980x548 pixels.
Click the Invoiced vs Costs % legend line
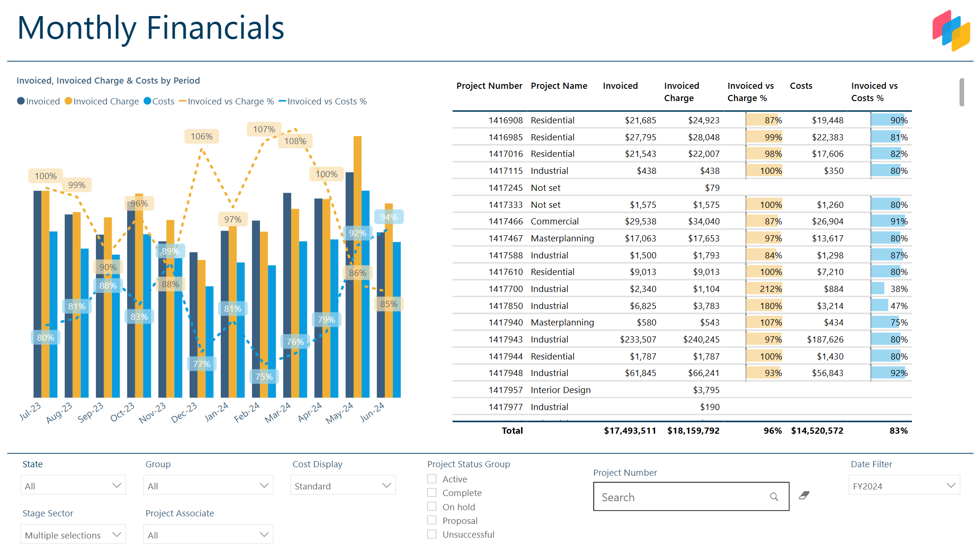(284, 101)
